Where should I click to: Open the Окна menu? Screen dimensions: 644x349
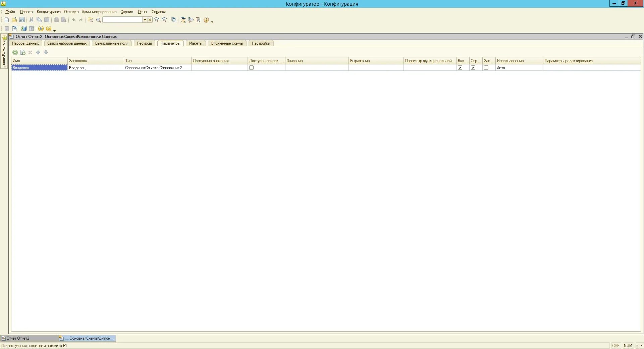click(142, 12)
